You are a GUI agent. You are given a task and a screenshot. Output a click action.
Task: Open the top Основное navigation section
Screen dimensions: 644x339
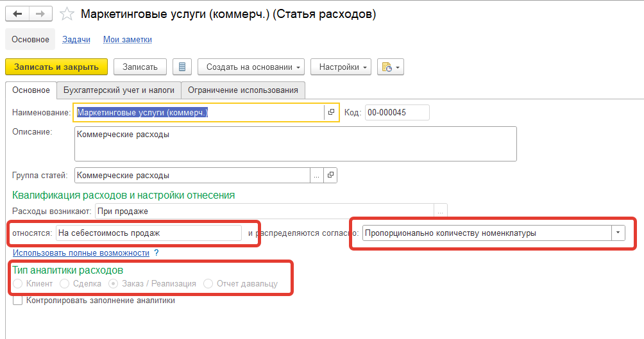pyautogui.click(x=30, y=39)
